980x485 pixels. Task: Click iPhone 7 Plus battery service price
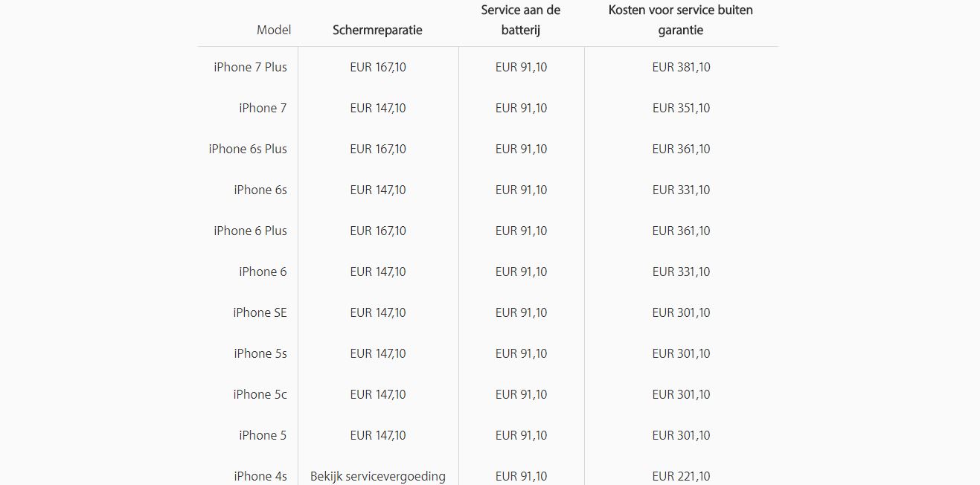coord(521,67)
